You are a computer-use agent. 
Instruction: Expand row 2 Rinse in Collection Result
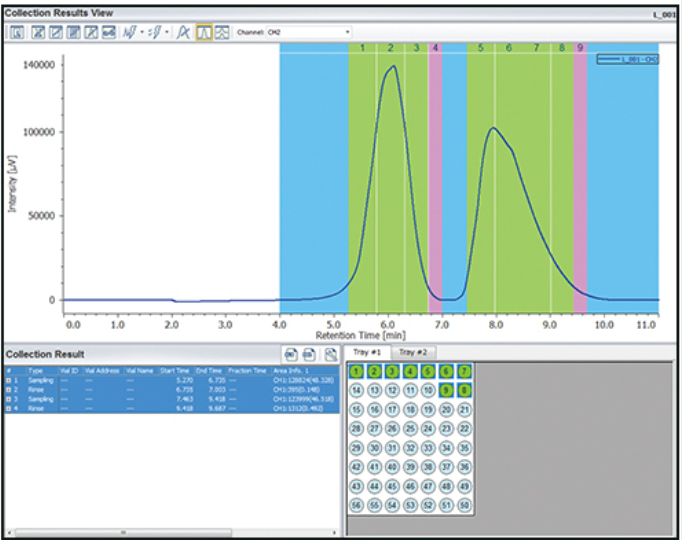[8, 389]
